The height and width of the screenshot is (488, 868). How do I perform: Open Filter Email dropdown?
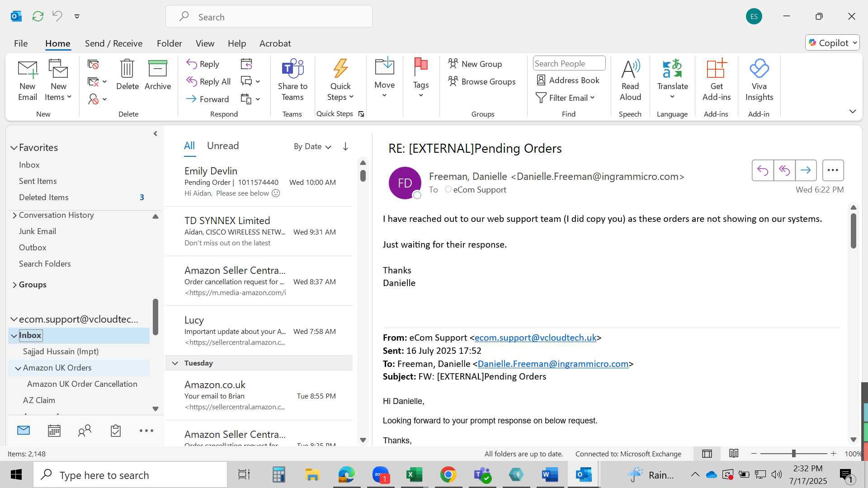[x=565, y=98]
